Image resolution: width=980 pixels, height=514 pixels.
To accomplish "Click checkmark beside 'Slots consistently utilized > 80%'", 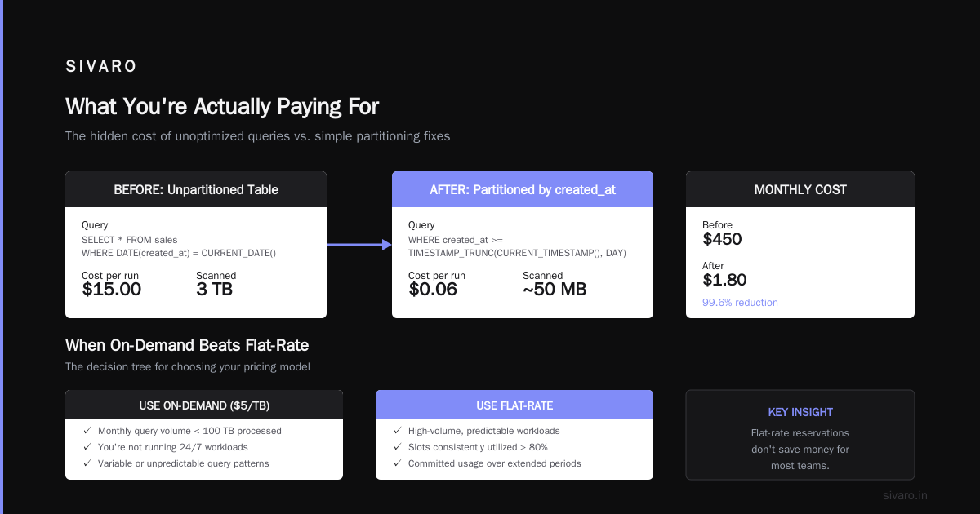I will 397,447.
